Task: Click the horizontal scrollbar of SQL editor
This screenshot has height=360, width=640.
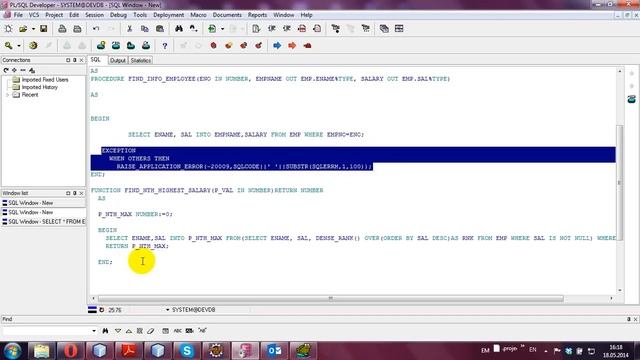Action: click(331, 298)
